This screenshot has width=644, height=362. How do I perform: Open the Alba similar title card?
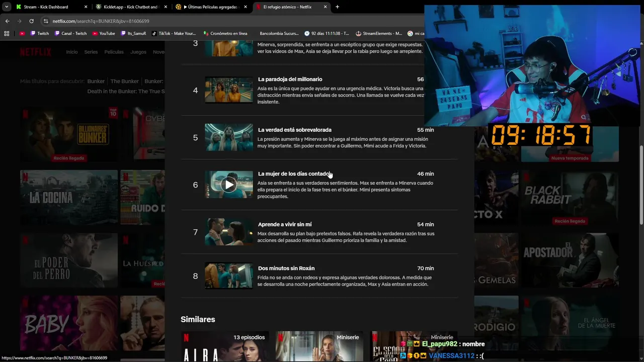(224, 346)
